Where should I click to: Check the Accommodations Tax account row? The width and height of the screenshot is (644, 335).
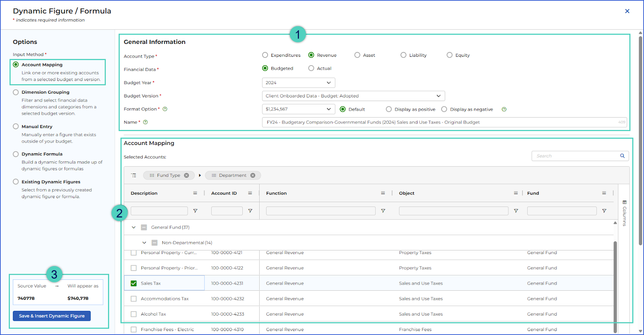pos(134,299)
